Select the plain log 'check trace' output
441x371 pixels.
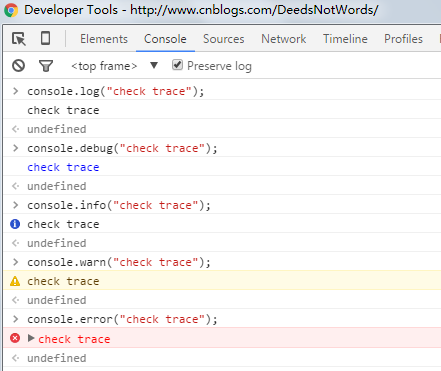pos(63,110)
